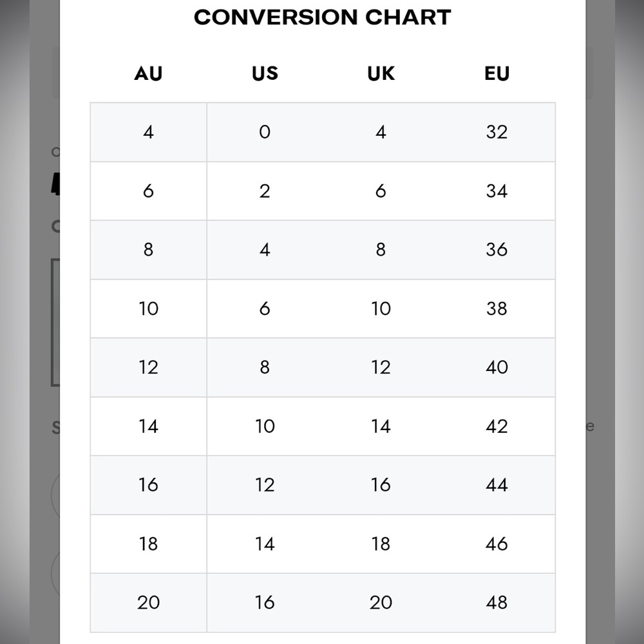Select the EU 32 cell
Image resolution: width=644 pixels, height=644 pixels.
pos(497,132)
